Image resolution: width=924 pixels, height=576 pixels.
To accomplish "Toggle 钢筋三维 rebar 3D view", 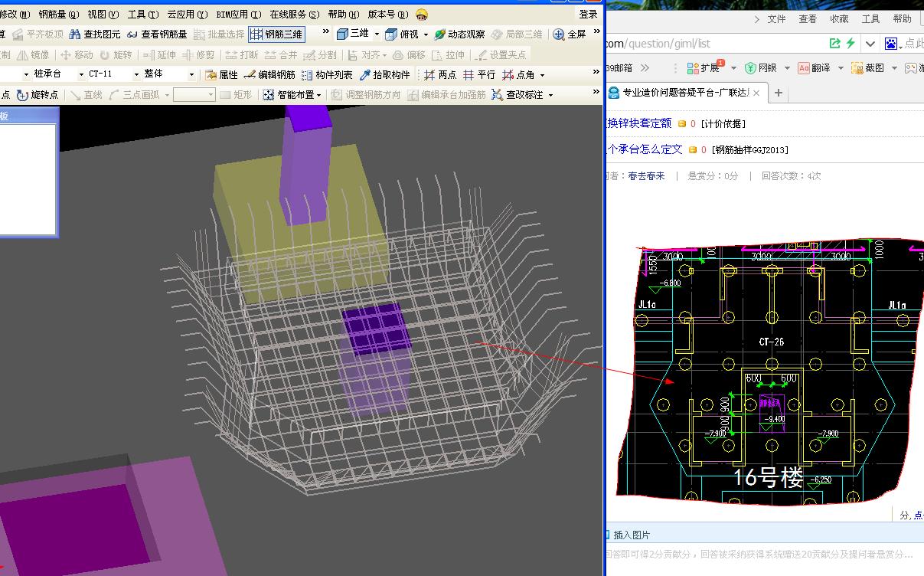I will [x=276, y=34].
